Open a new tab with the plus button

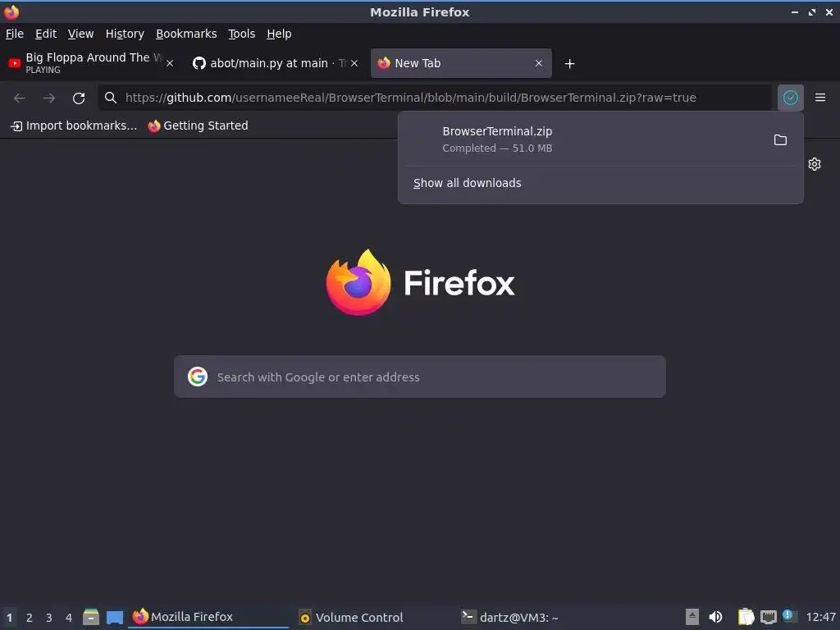click(569, 64)
